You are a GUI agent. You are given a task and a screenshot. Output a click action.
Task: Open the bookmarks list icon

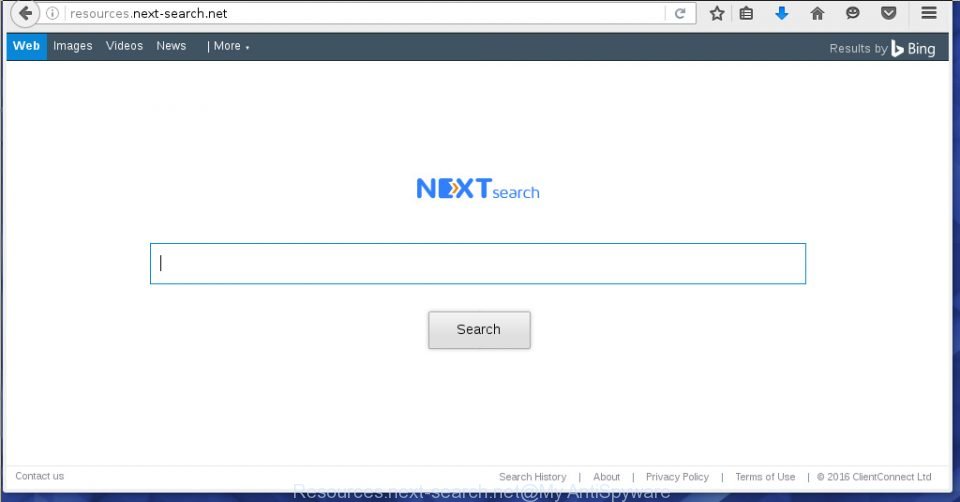(746, 13)
